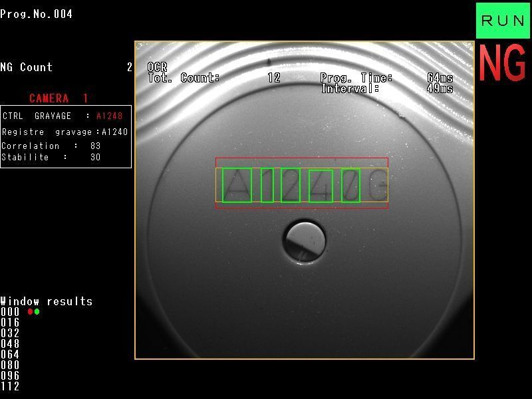
Task: Select the Stabilite value 30
Action: 95,157
